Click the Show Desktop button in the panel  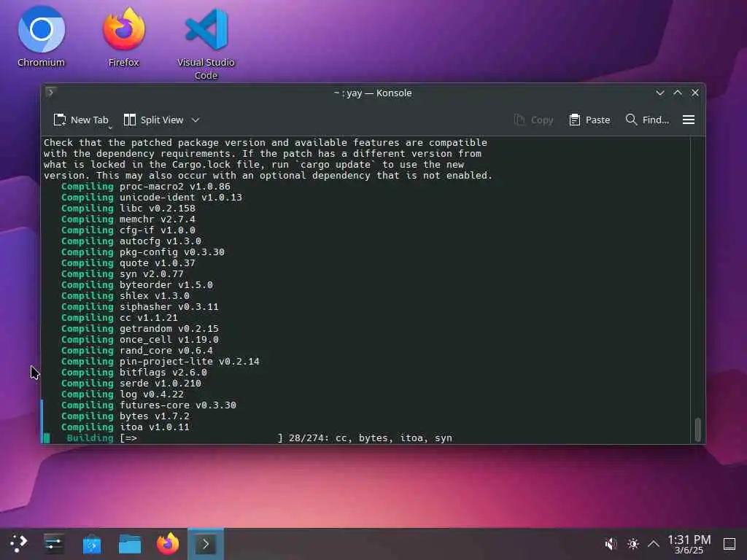729,544
